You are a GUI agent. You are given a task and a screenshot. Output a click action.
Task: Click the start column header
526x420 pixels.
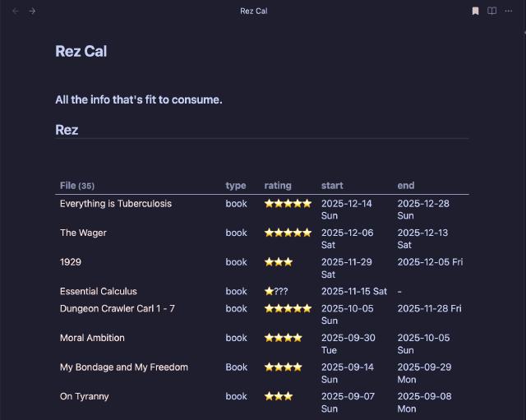[332, 186]
